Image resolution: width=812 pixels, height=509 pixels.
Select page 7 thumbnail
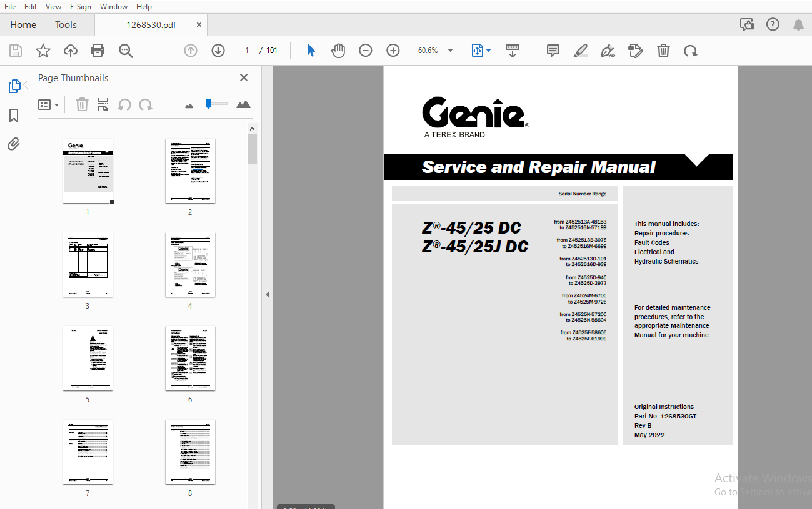pos(88,452)
